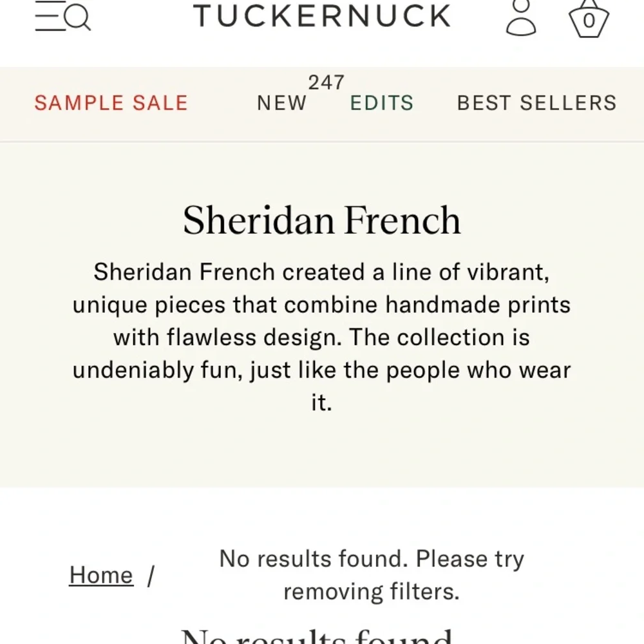This screenshot has height=644, width=644.
Task: Open the Best Sellers tab
Action: tap(536, 103)
